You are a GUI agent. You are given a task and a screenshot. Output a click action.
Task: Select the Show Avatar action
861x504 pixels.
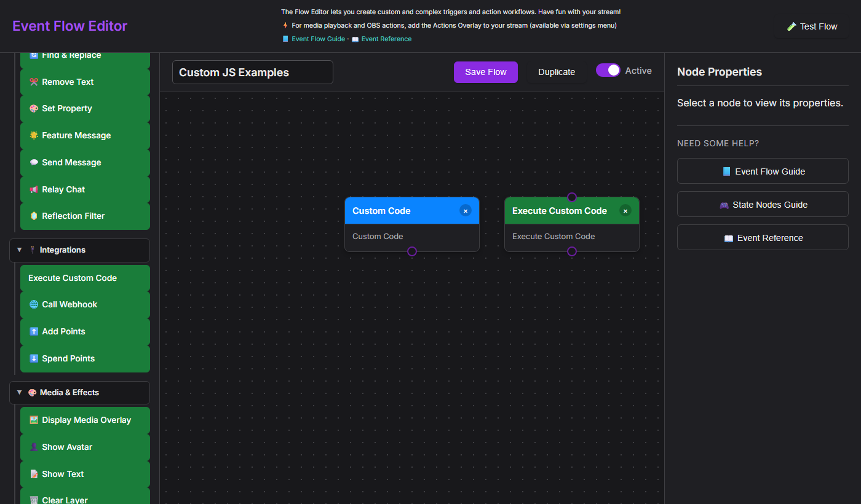68,447
